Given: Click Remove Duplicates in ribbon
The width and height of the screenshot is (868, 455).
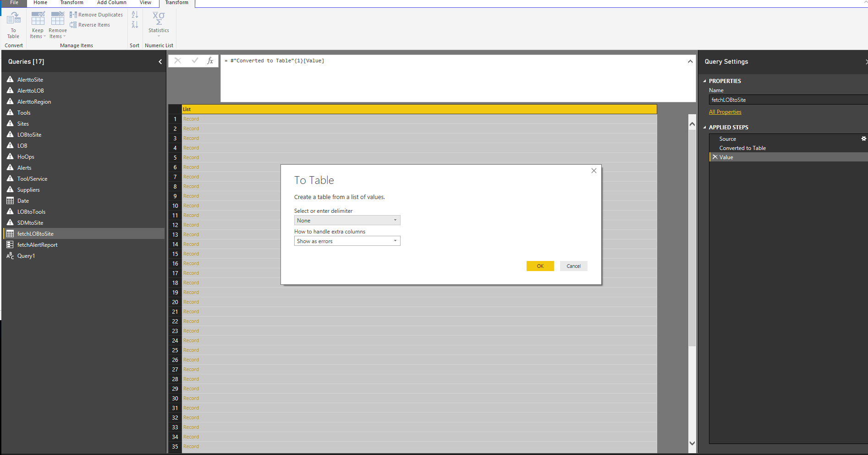Looking at the screenshot, I should pos(96,15).
